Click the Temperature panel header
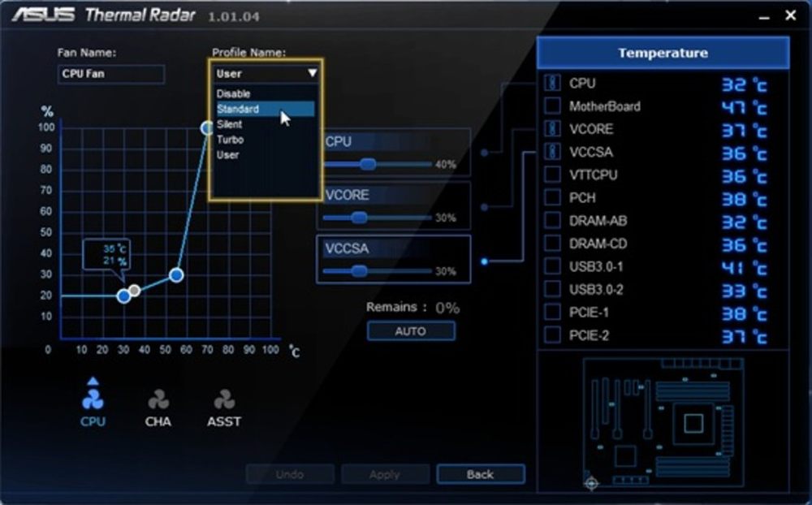Image resolution: width=812 pixels, height=505 pixels. coord(663,53)
